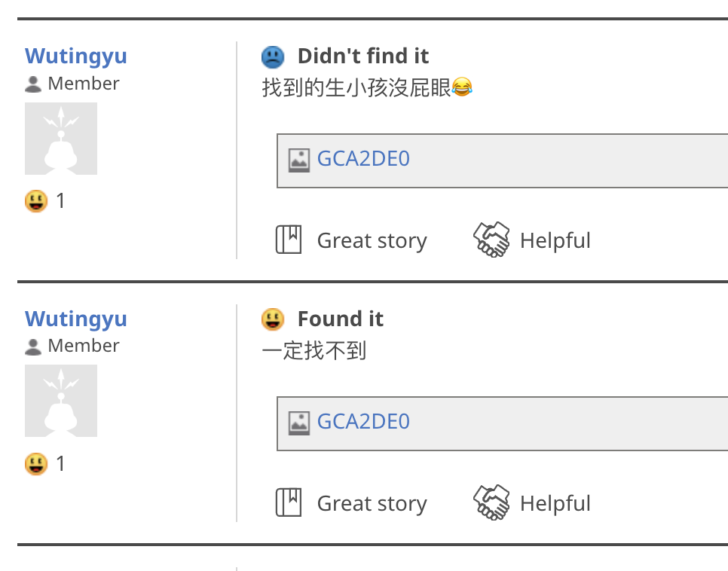The image size is (728, 571).
Task: Open the second Wutingyu profile link
Action: (x=75, y=319)
